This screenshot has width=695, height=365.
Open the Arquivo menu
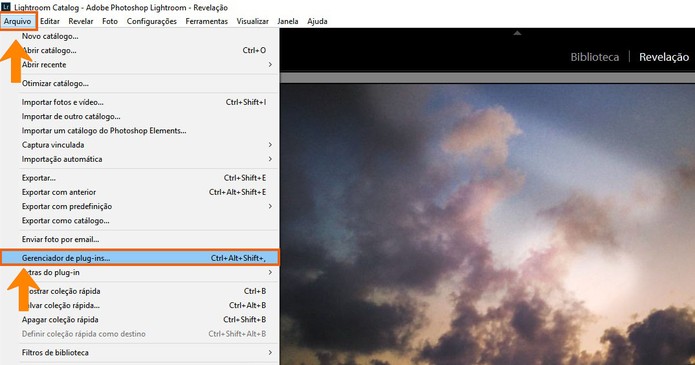pos(18,21)
